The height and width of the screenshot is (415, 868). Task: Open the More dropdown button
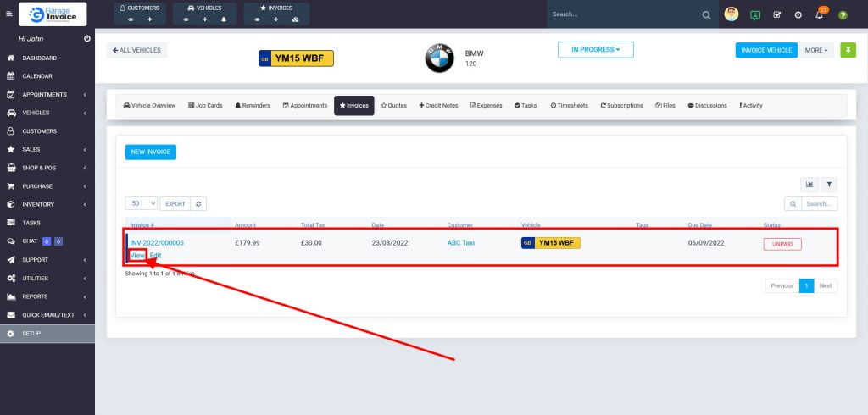[x=817, y=50]
